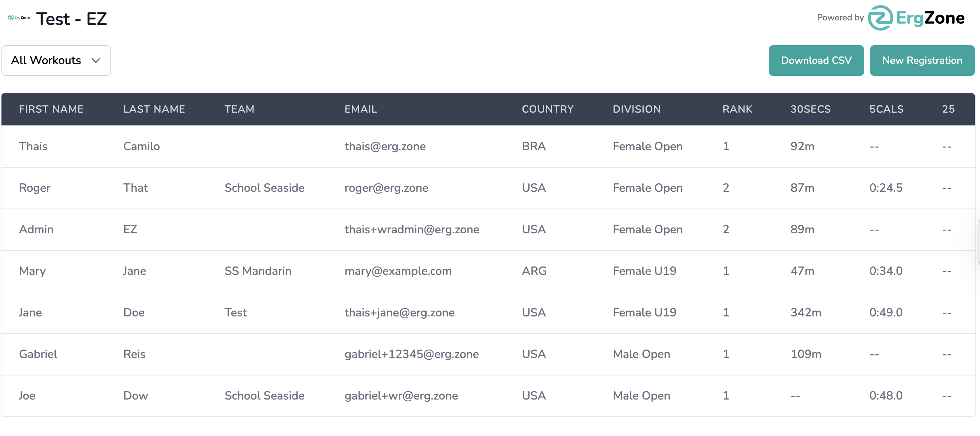The width and height of the screenshot is (980, 436).
Task: Click the email thais+jane@erg.zone
Action: (x=399, y=312)
